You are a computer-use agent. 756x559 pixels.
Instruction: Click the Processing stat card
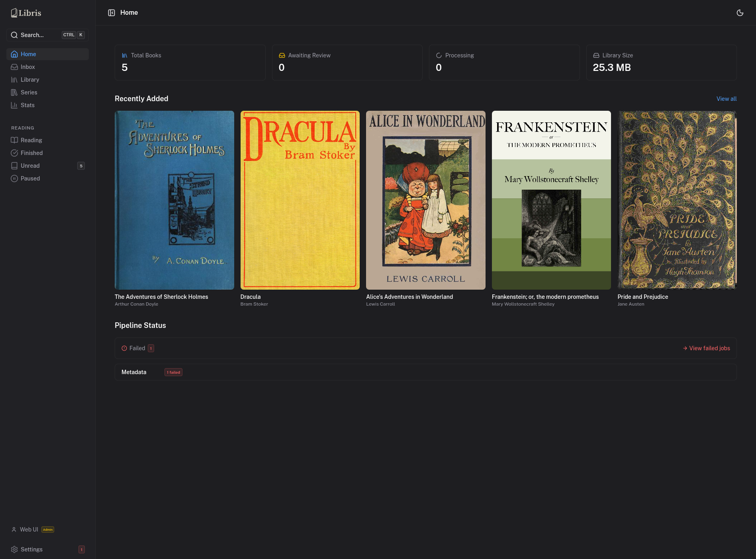[504, 63]
